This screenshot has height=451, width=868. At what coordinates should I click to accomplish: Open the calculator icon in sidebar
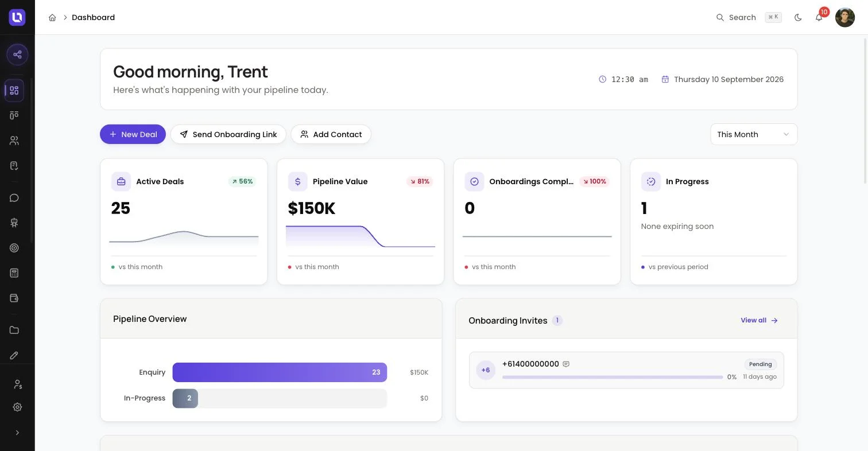[x=14, y=273]
